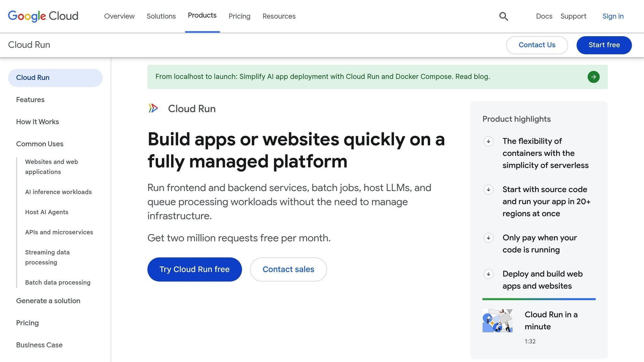Click the Start free button

[604, 45]
